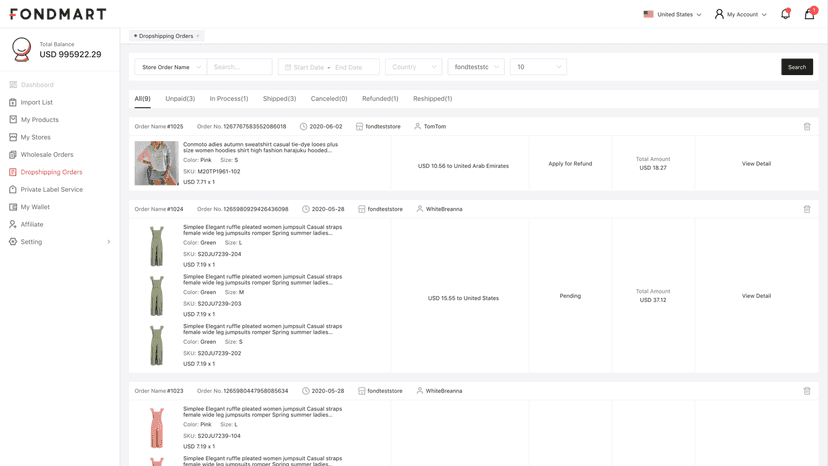Click the Import List sidebar icon
Viewport: 828px width, 466px height.
13,102
